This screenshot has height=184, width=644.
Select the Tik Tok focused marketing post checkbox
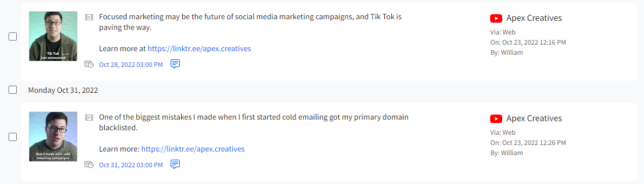[x=13, y=36]
